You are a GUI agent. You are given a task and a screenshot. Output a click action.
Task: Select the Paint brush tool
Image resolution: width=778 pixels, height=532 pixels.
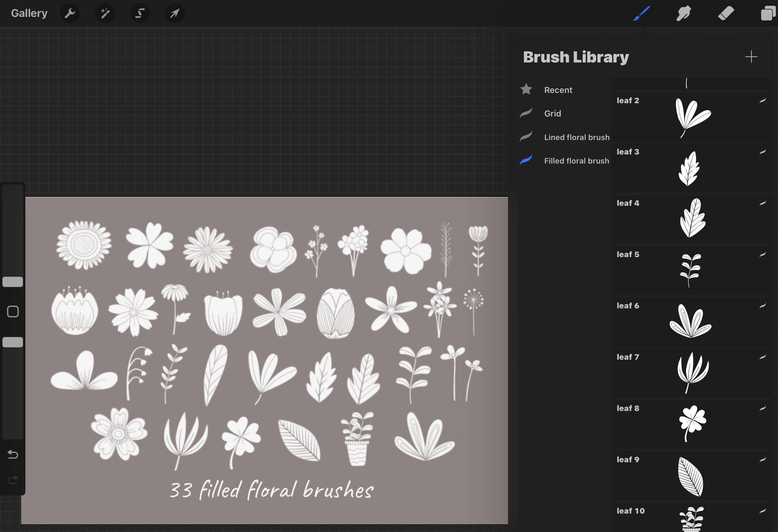click(641, 13)
